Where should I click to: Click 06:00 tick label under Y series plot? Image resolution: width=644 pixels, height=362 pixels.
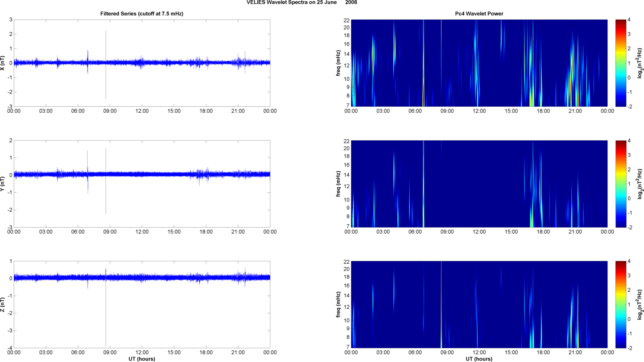(78, 232)
